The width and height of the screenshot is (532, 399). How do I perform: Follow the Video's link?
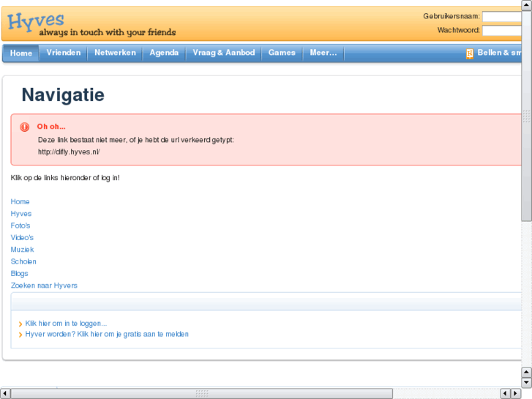click(22, 237)
